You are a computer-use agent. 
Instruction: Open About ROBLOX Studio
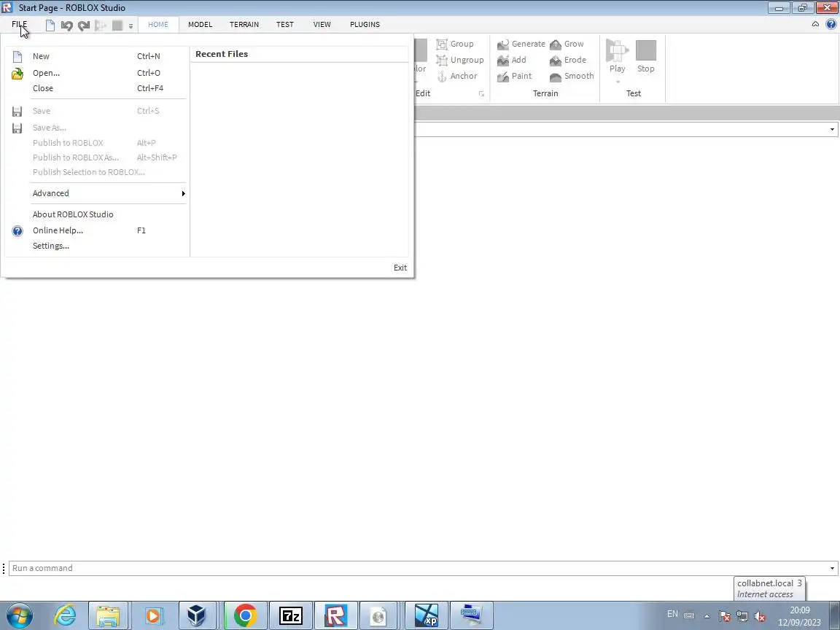tap(96, 214)
